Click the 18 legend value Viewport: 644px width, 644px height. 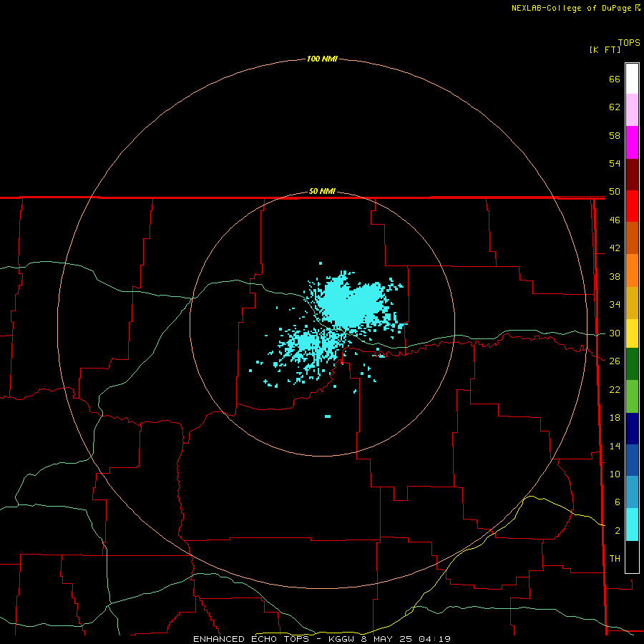[x=615, y=418]
